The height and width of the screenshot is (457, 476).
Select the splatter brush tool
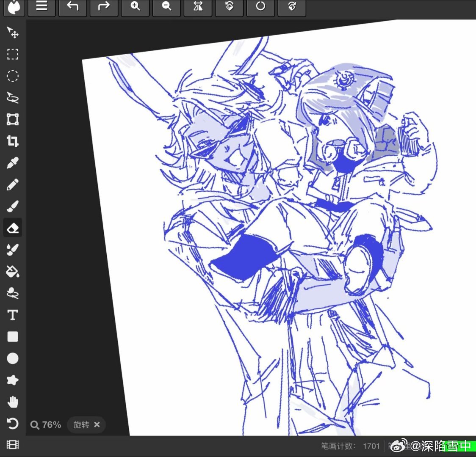click(x=12, y=250)
